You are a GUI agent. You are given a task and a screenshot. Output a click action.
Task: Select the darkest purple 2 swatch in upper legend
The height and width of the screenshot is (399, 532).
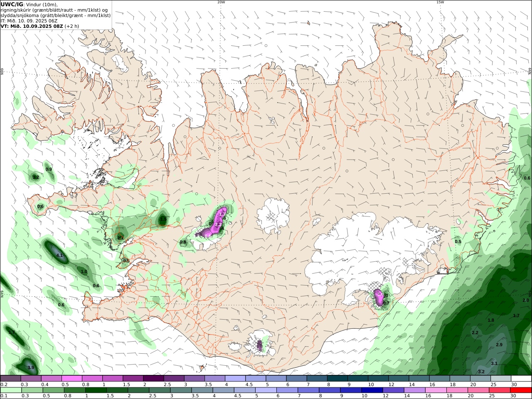[x=153, y=378]
